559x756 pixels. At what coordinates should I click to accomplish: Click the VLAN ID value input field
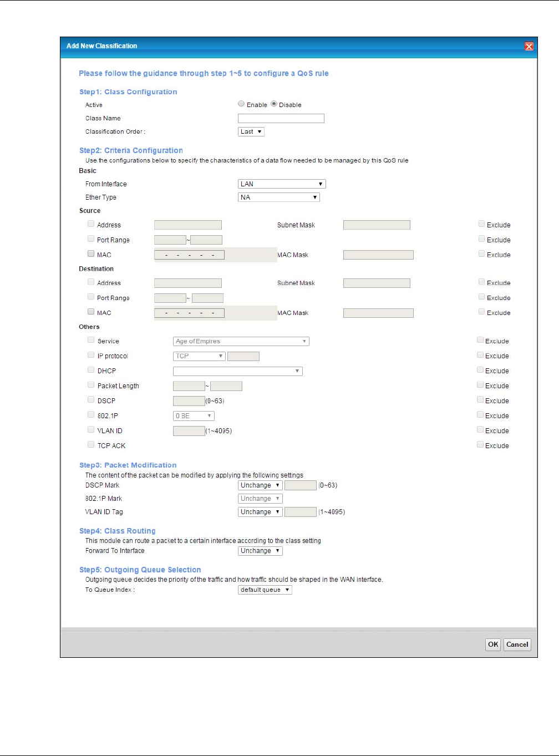189,431
